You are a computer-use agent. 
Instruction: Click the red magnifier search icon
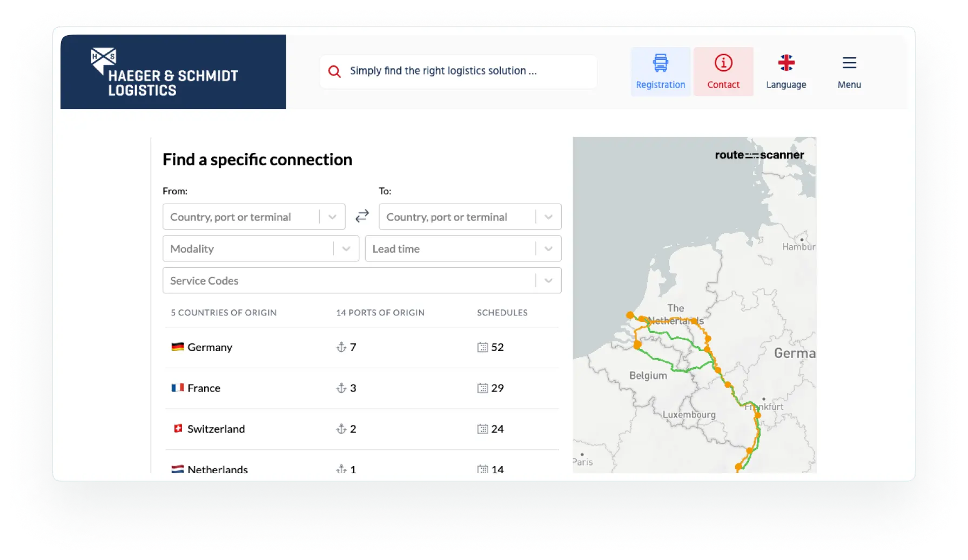tap(334, 71)
